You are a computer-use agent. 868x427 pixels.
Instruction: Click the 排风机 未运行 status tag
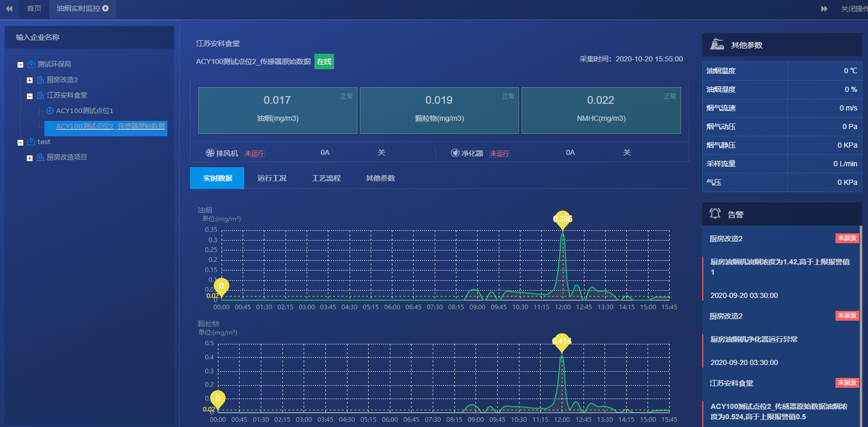(x=255, y=153)
